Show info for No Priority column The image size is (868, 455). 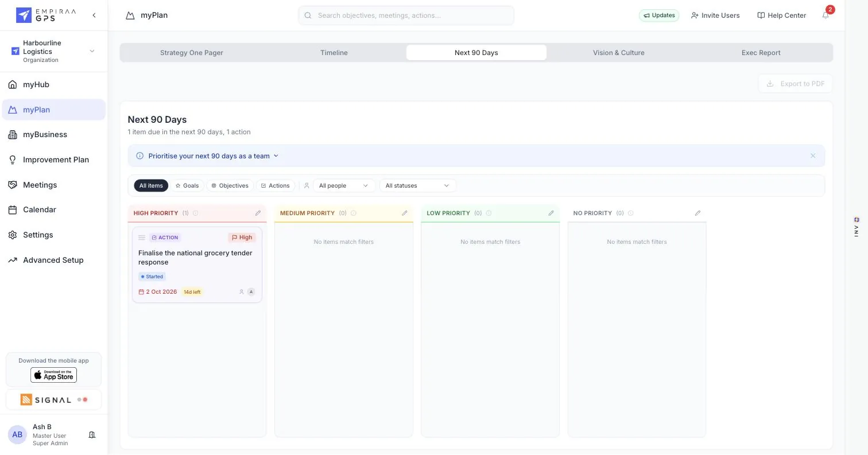point(630,213)
